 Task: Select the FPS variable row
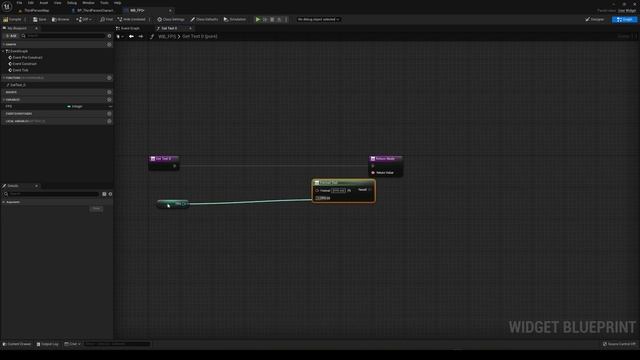click(x=57, y=107)
